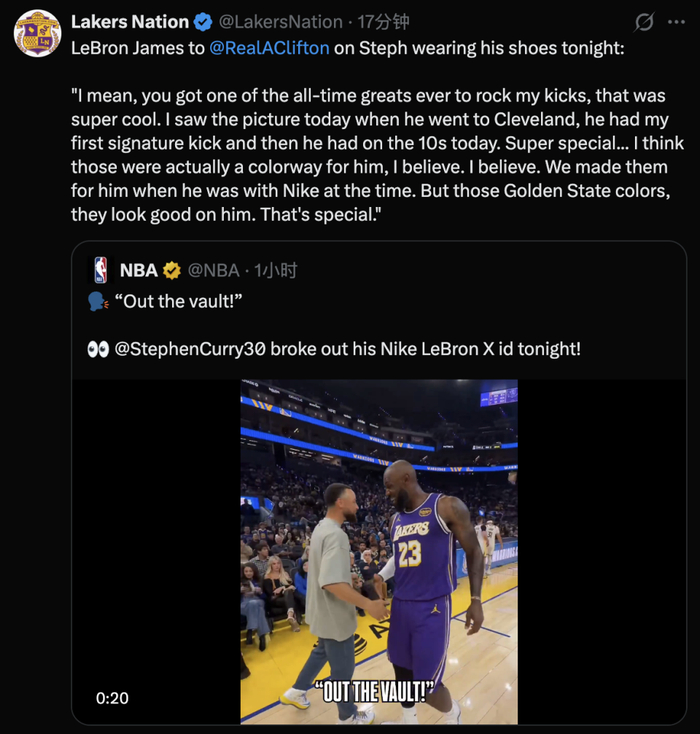Open the three-dot more options menu

point(679,22)
